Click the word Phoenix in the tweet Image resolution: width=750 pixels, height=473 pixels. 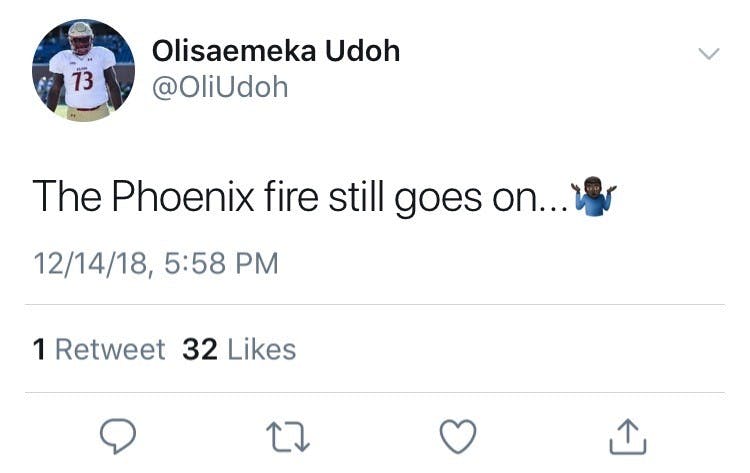point(183,196)
